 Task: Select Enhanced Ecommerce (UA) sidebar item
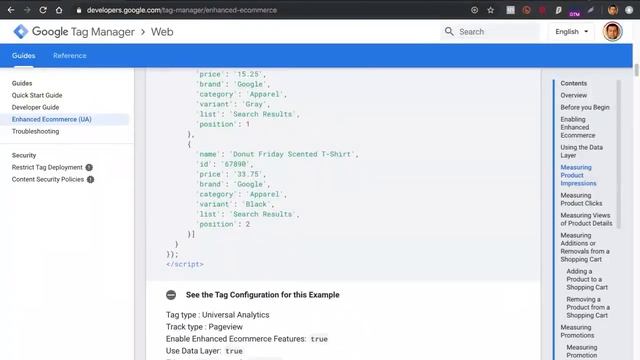point(64,119)
